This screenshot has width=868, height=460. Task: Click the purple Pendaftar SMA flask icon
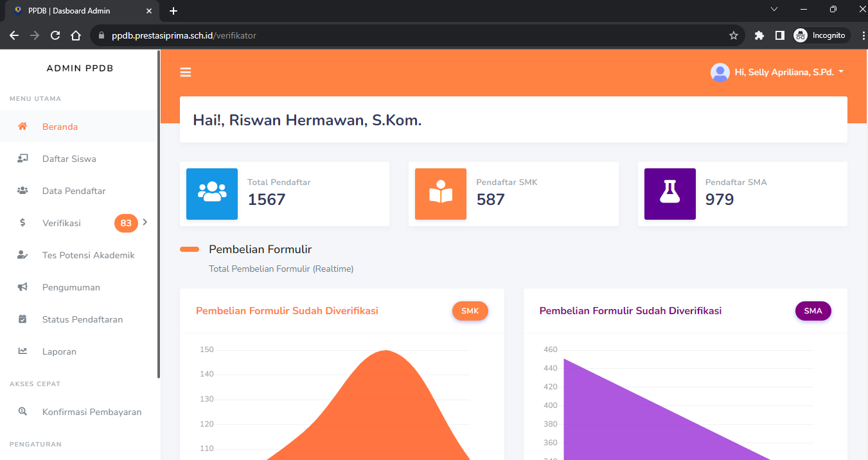[x=669, y=193]
